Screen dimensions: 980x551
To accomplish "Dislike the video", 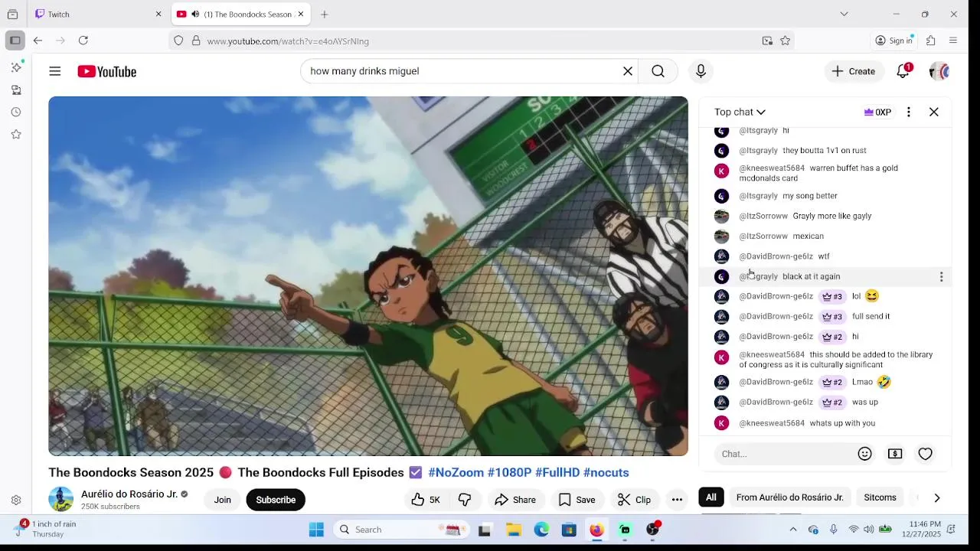I will point(465,500).
